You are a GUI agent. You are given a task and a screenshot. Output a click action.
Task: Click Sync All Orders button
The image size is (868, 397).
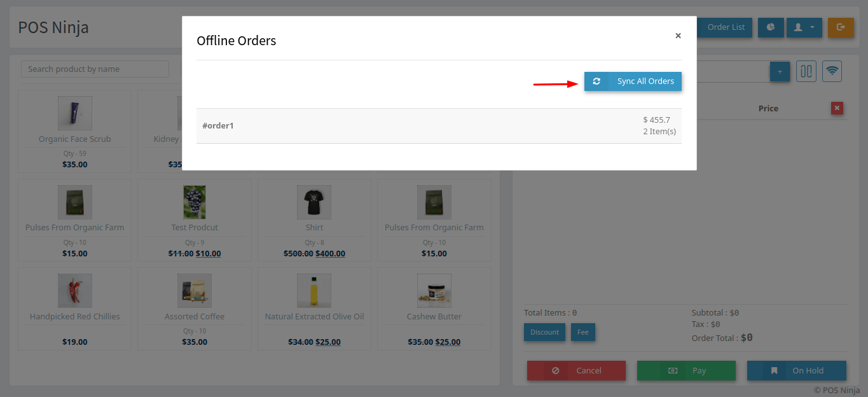(x=633, y=81)
